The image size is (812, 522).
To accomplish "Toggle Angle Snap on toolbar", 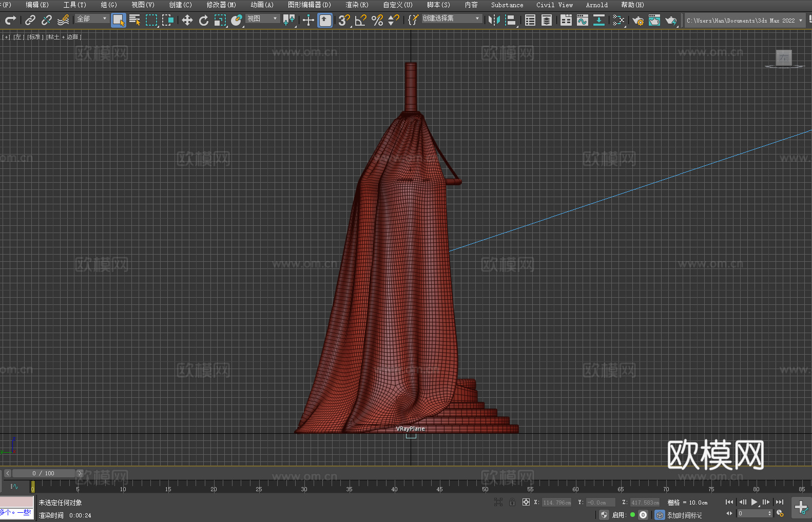I will click(x=360, y=20).
